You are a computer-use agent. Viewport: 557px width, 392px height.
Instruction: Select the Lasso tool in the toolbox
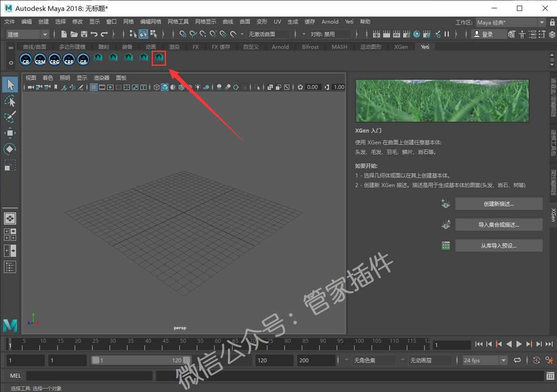tap(10, 101)
